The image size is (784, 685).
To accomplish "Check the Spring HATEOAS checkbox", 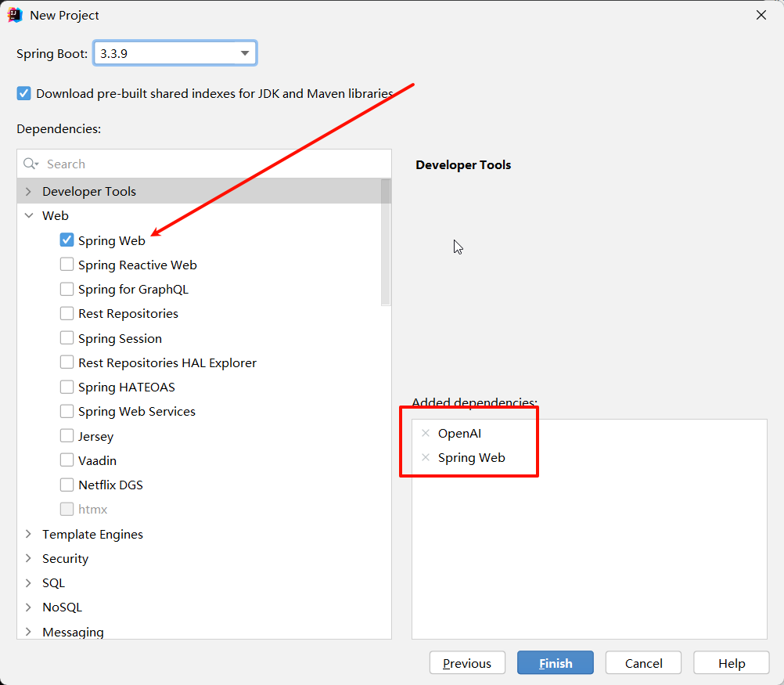I will tap(67, 387).
